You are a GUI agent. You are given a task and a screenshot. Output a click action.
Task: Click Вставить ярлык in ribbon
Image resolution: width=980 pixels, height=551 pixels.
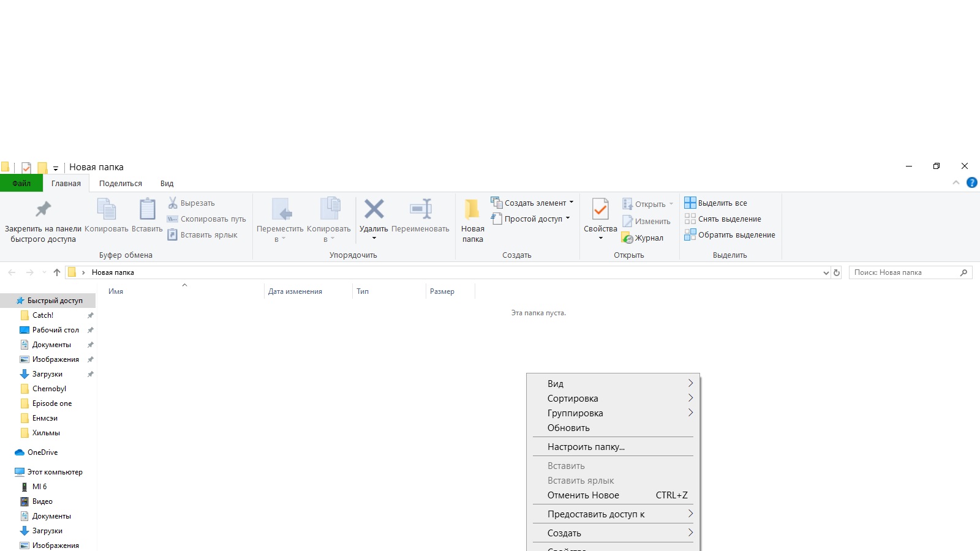click(202, 235)
